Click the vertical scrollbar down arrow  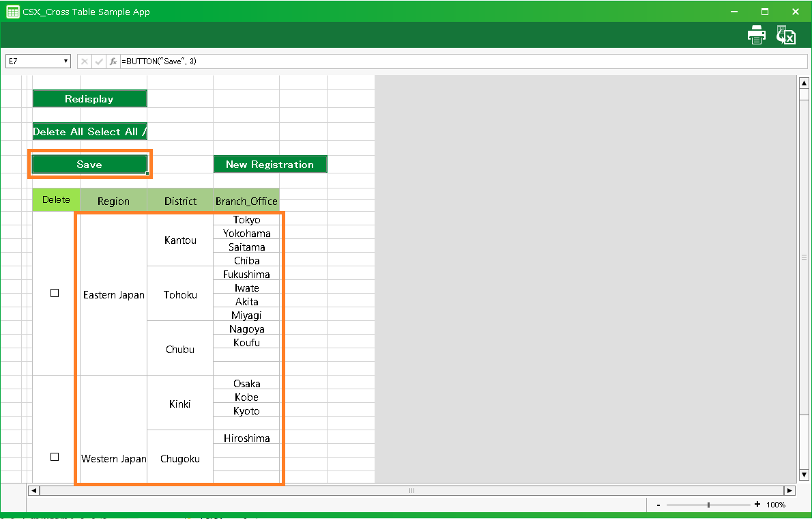click(804, 475)
